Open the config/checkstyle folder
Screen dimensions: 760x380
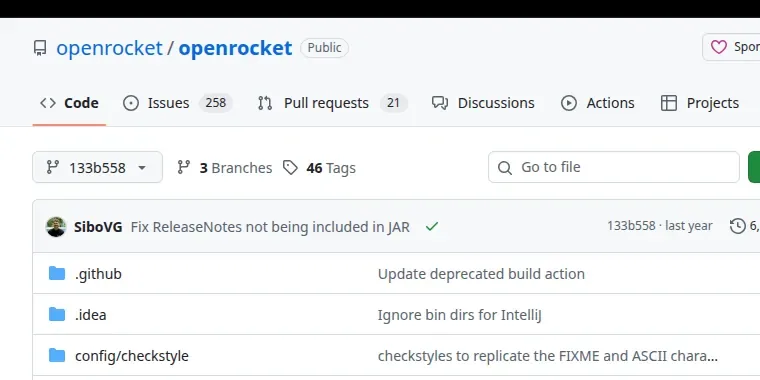tap(132, 356)
